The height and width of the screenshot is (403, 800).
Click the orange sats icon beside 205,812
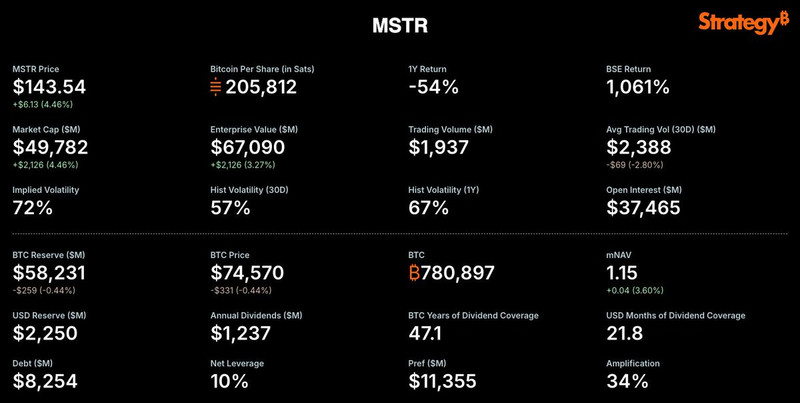coord(216,87)
